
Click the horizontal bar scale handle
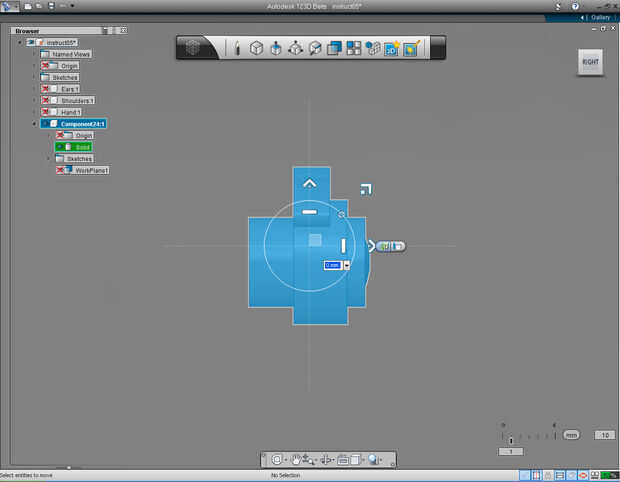(x=310, y=212)
